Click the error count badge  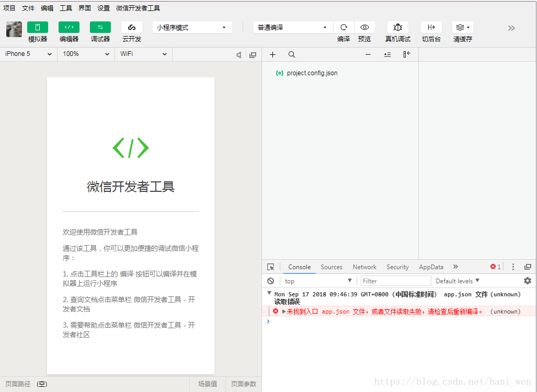(x=496, y=267)
